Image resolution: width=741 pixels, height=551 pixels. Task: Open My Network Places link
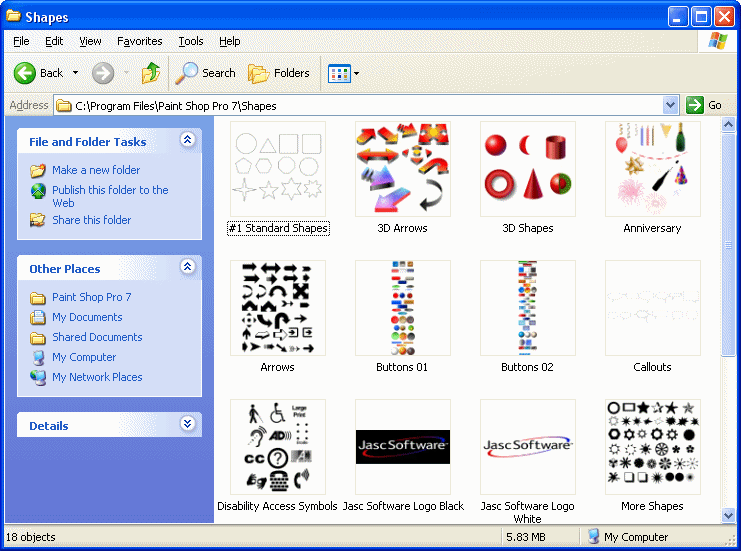[97, 377]
